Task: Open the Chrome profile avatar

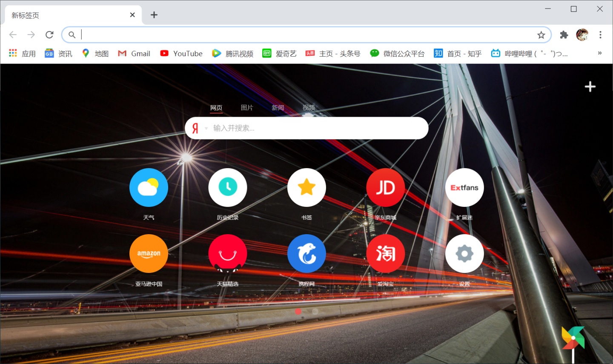Action: coord(582,35)
